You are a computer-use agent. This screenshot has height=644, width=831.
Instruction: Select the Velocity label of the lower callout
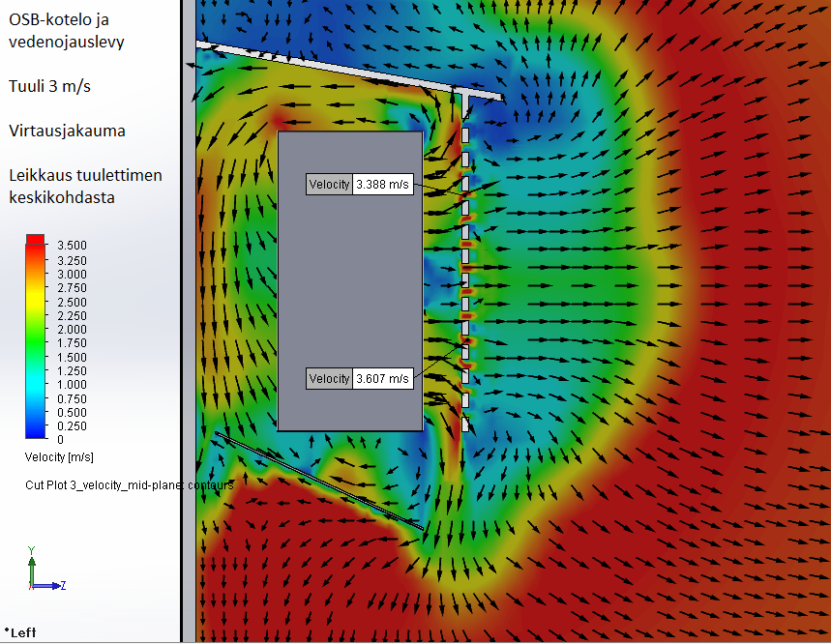(x=330, y=379)
